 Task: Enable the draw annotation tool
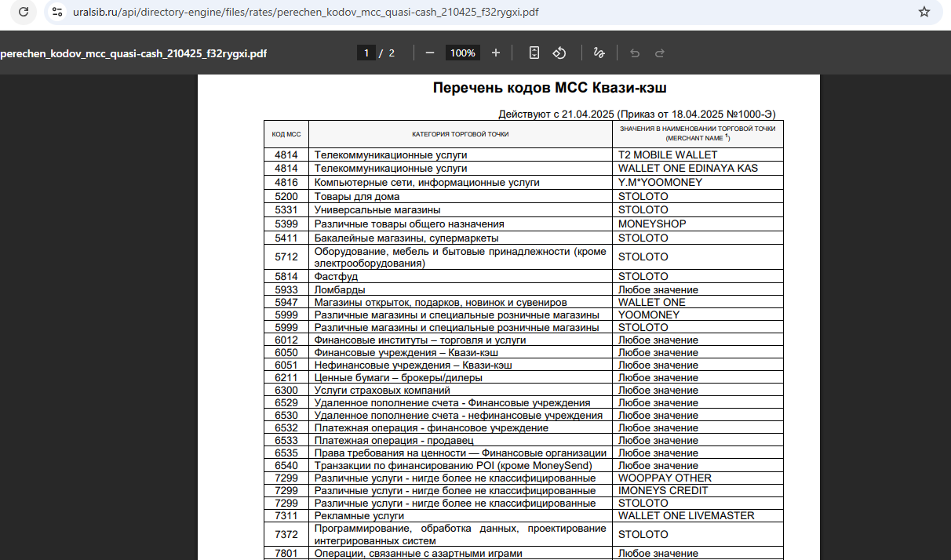pos(599,53)
